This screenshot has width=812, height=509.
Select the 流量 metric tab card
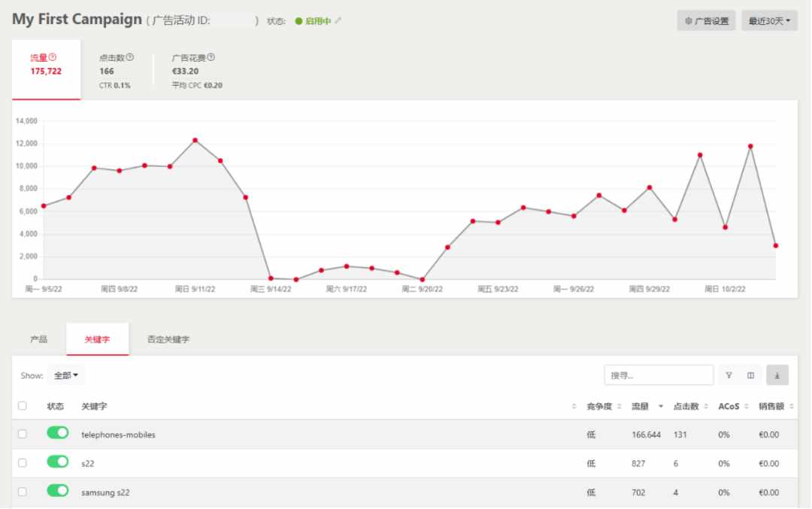tap(46, 69)
